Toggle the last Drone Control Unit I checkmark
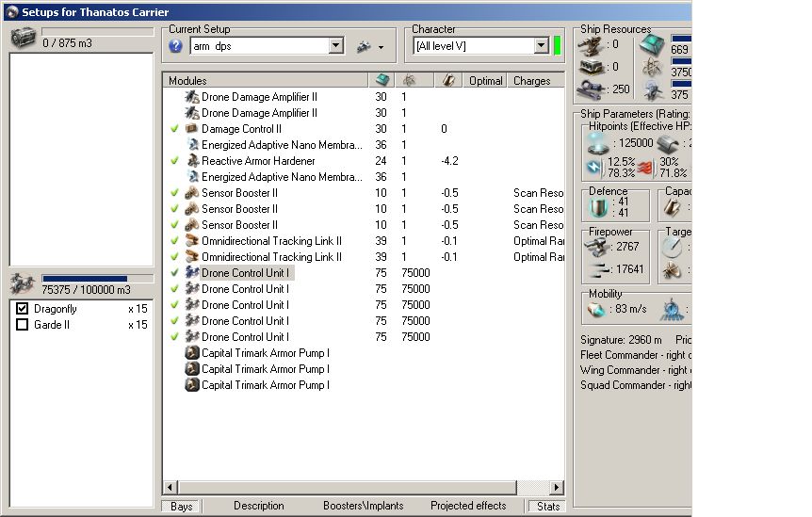The height and width of the screenshot is (517, 812). click(x=174, y=337)
